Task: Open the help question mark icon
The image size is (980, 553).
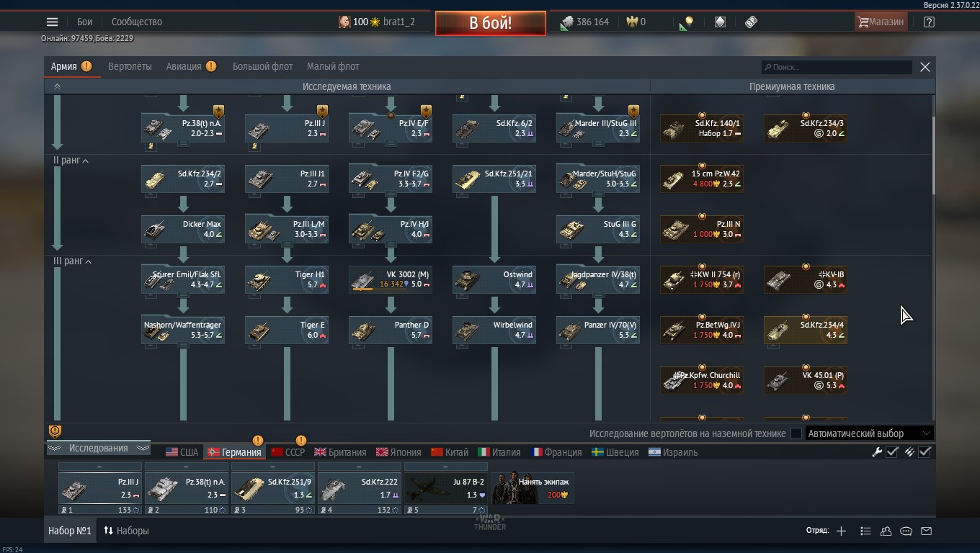Action: (929, 22)
